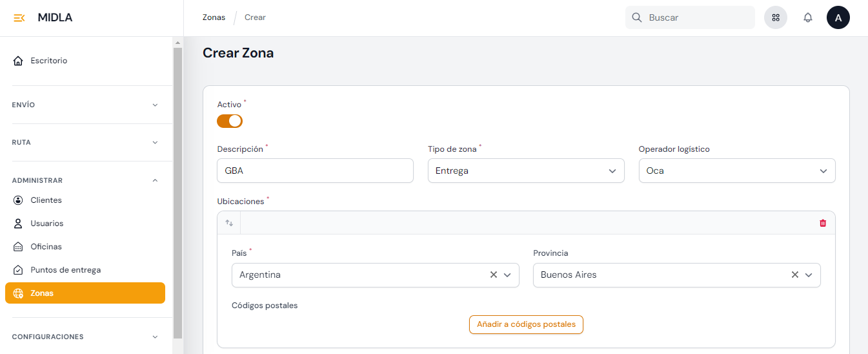868x354 pixels.
Task: Click the Descripción input field
Action: pyautogui.click(x=315, y=171)
